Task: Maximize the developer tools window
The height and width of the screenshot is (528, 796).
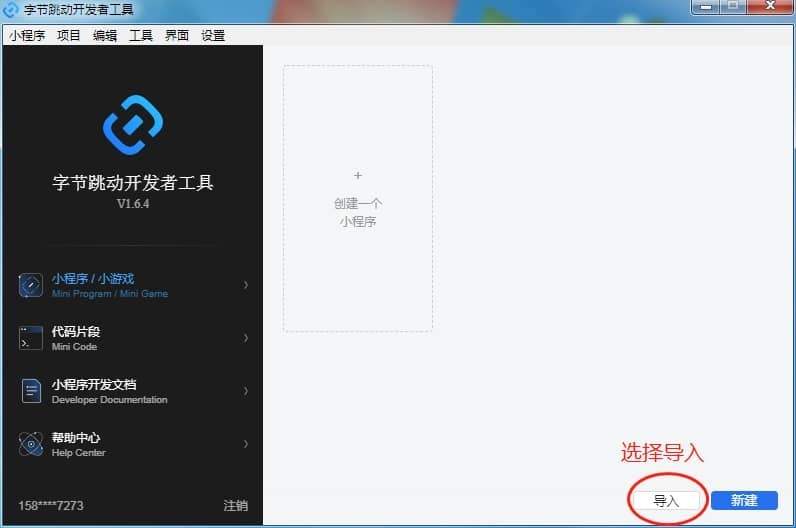Action: (x=733, y=6)
